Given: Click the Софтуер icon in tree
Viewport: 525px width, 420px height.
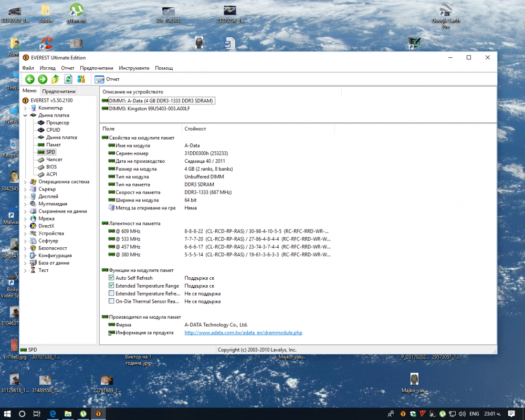Looking at the screenshot, I should [x=33, y=240].
